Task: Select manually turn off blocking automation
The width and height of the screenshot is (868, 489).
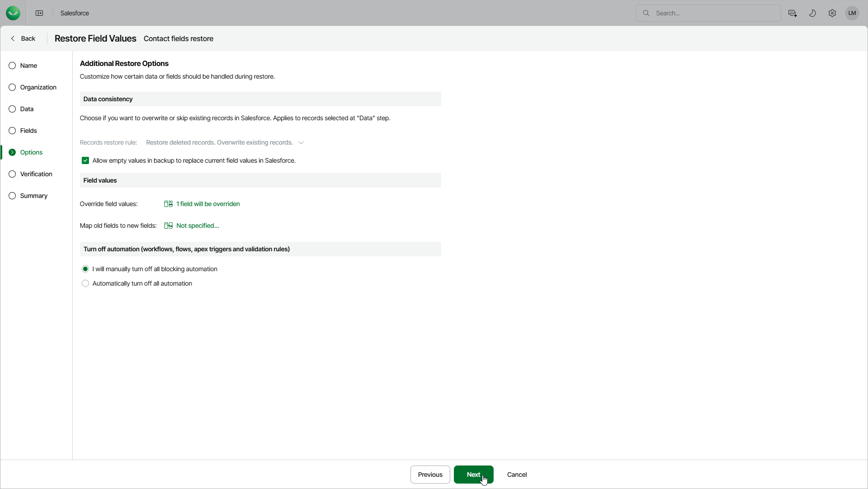Action: [85, 269]
